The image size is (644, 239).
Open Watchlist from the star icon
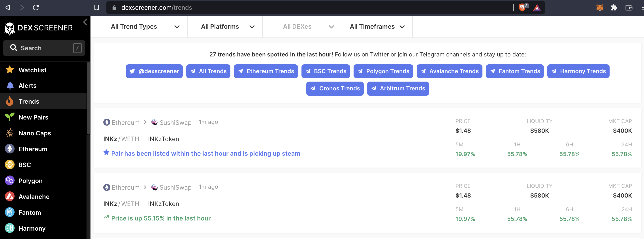coord(9,70)
